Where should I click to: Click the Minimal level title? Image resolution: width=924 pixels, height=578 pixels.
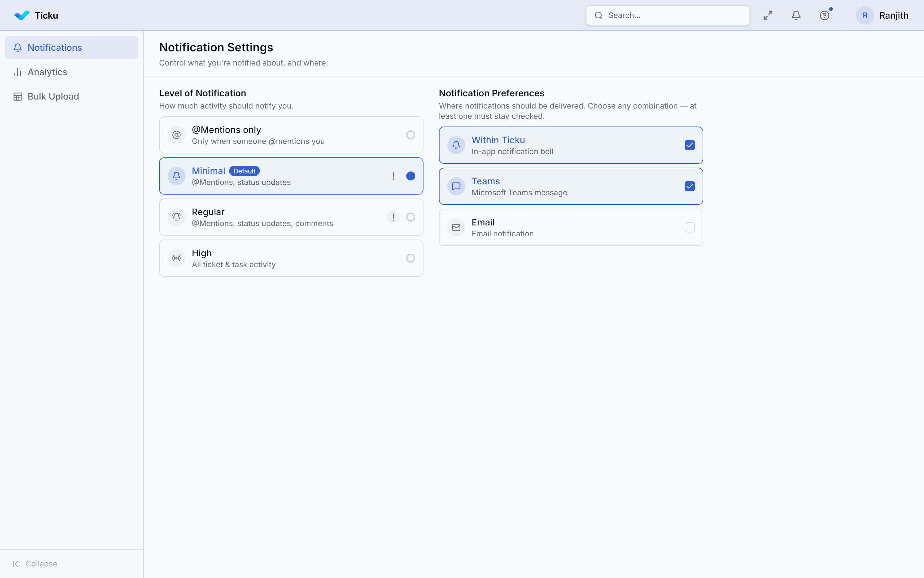(x=209, y=171)
